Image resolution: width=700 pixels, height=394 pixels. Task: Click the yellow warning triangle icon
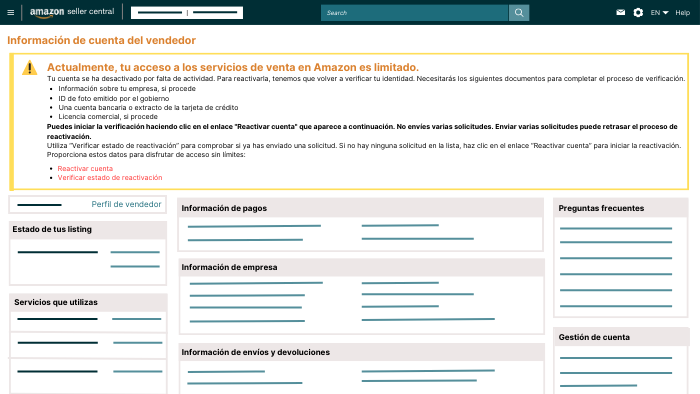point(29,68)
